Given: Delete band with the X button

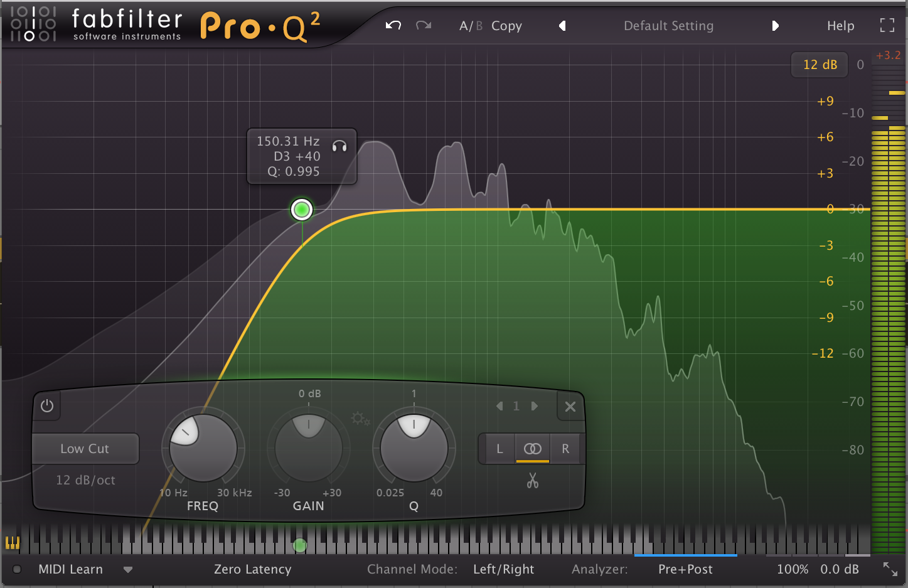Looking at the screenshot, I should 570,407.
